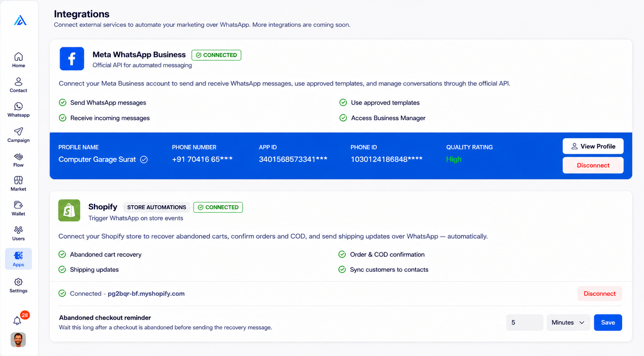Open the notifications bell icon
Image resolution: width=644 pixels, height=356 pixels.
click(17, 321)
